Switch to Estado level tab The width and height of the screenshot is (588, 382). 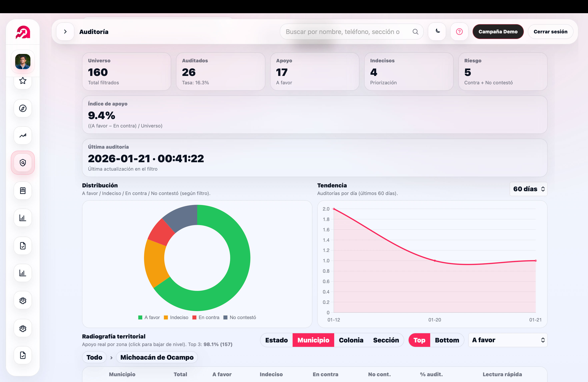point(276,340)
